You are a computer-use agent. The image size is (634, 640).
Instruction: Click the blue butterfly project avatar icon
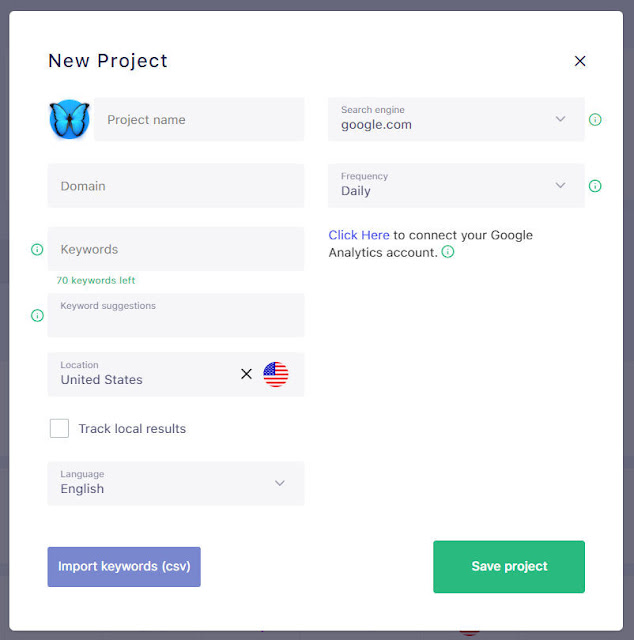click(69, 119)
